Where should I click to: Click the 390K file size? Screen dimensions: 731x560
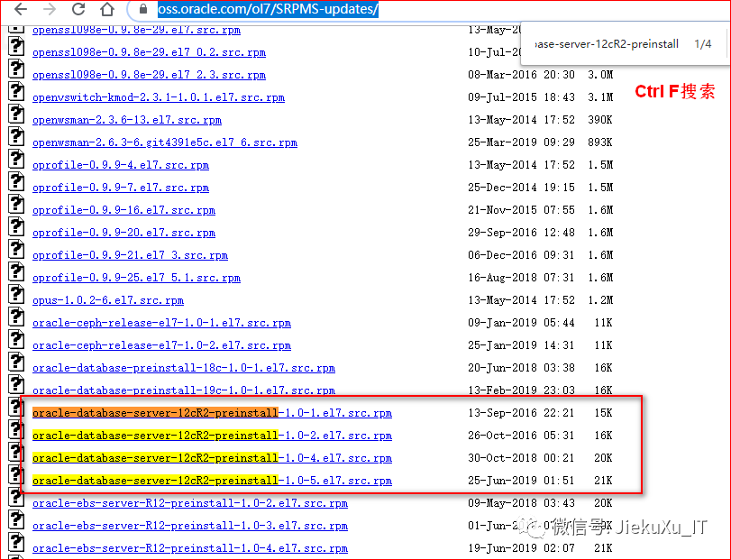pyautogui.click(x=600, y=120)
